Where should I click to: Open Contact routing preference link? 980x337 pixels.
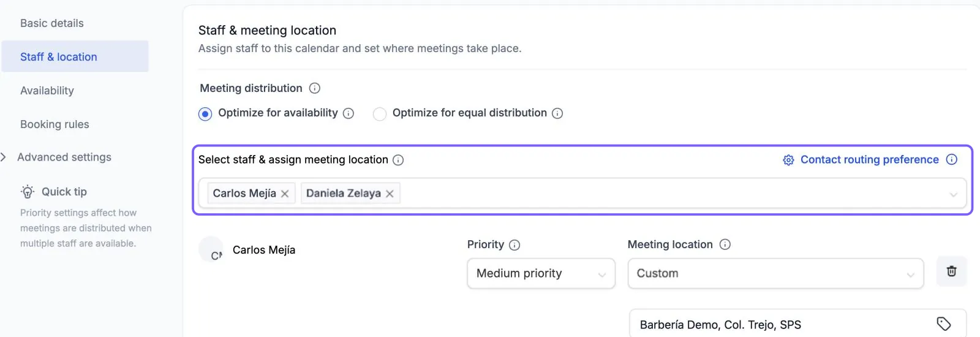869,159
